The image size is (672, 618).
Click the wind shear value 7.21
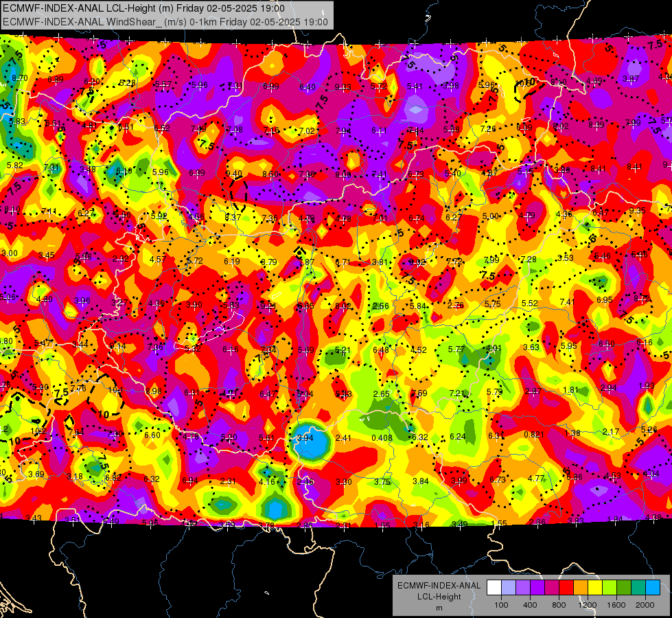pos(457,393)
